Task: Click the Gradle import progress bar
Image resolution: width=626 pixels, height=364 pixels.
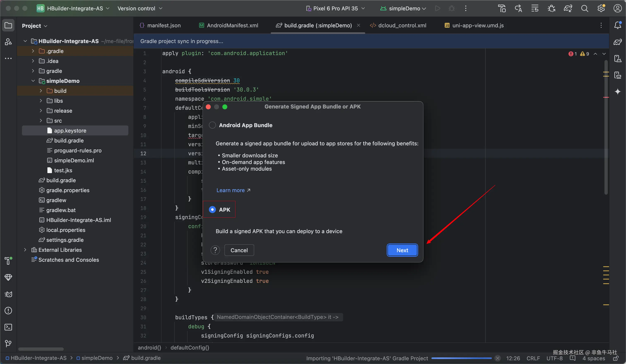Action: pyautogui.click(x=461, y=358)
